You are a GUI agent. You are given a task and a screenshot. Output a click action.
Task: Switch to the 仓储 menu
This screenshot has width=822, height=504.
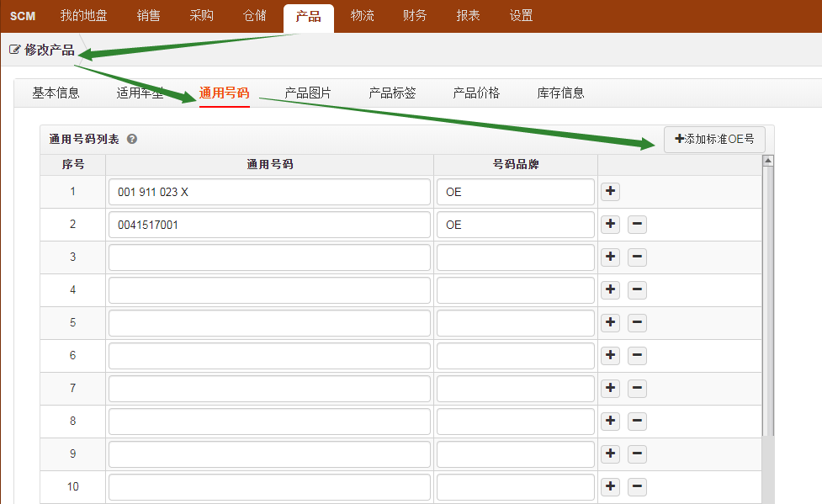point(255,16)
